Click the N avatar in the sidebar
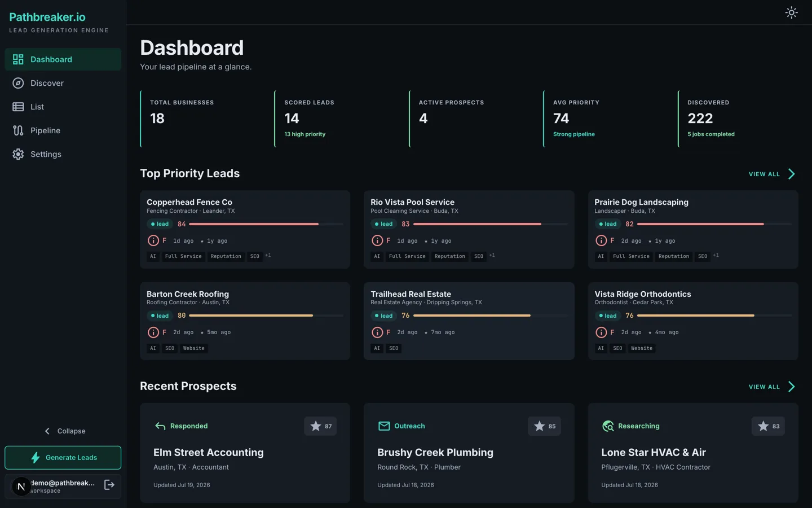The image size is (812, 508). (x=21, y=486)
